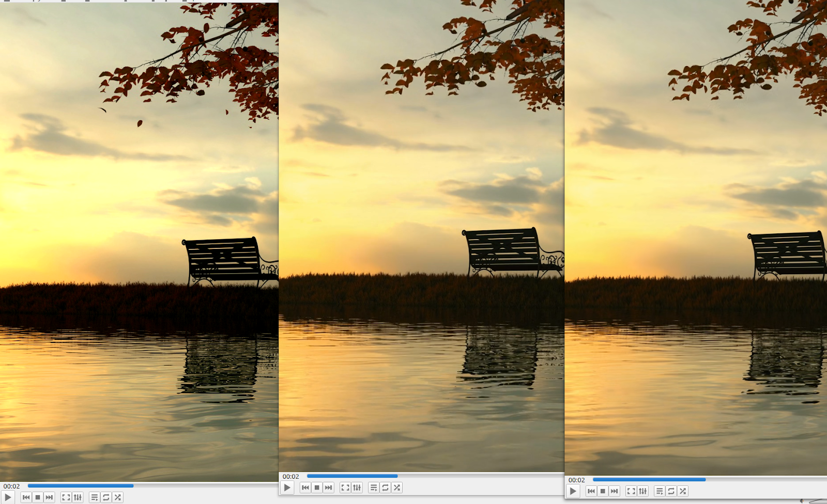
Task: Toggle shuffle in the right VLC window
Action: (x=682, y=491)
